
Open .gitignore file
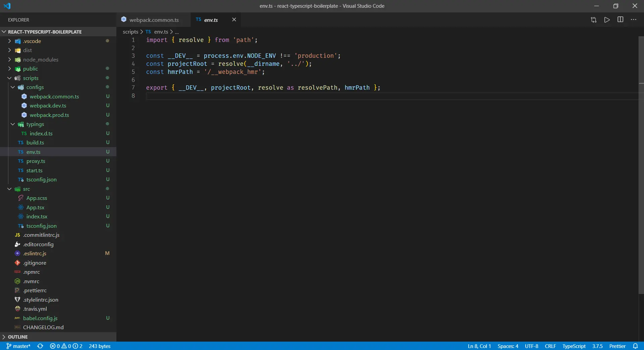click(x=58, y=263)
